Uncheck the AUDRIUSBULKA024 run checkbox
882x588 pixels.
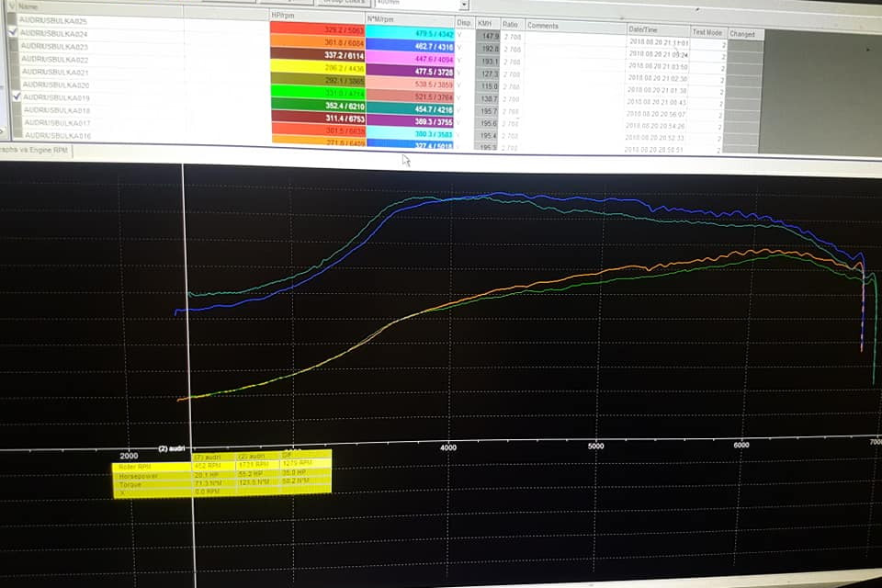(x=12, y=33)
